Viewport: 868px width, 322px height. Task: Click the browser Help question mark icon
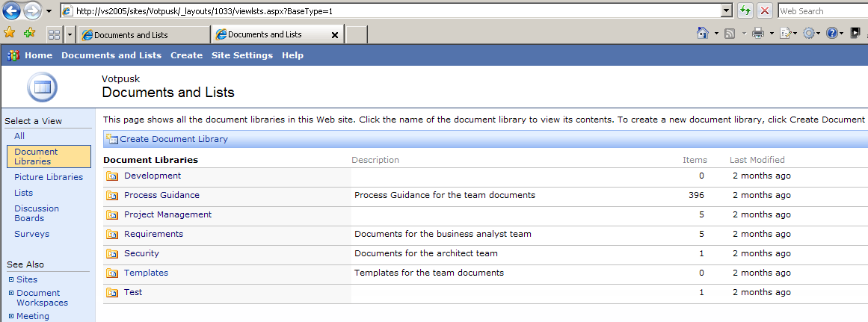[x=832, y=34]
